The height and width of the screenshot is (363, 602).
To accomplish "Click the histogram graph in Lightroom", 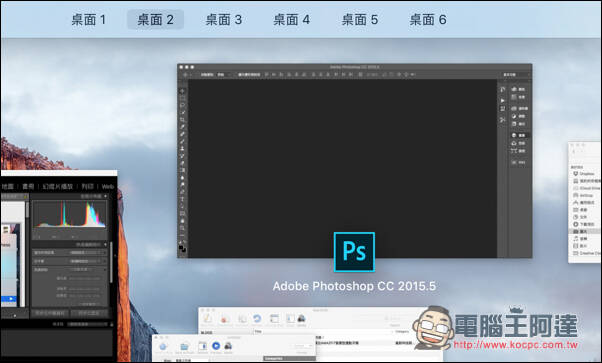I will (x=69, y=214).
